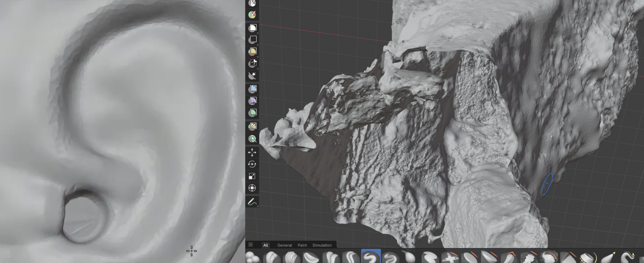This screenshot has width=644, height=263.
Task: Choose the highlighted Draw brush thumbnail
Action: 371,257
